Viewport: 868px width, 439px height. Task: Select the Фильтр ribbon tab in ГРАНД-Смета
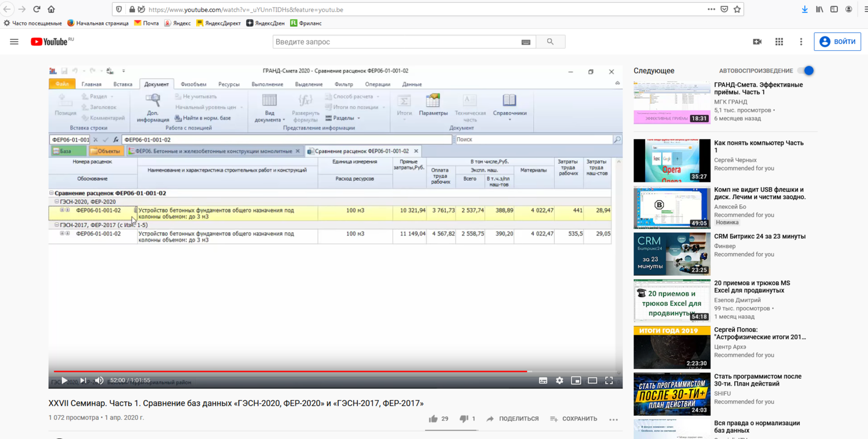[x=343, y=85]
